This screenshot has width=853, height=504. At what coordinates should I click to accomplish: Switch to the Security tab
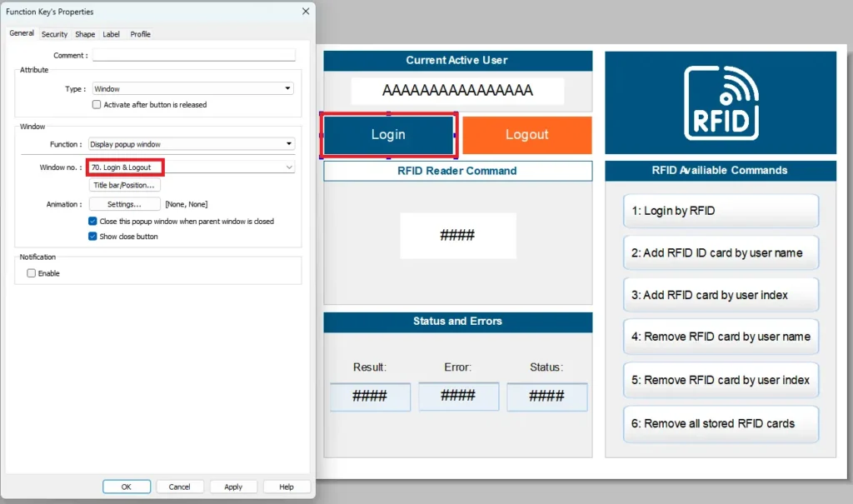point(54,34)
